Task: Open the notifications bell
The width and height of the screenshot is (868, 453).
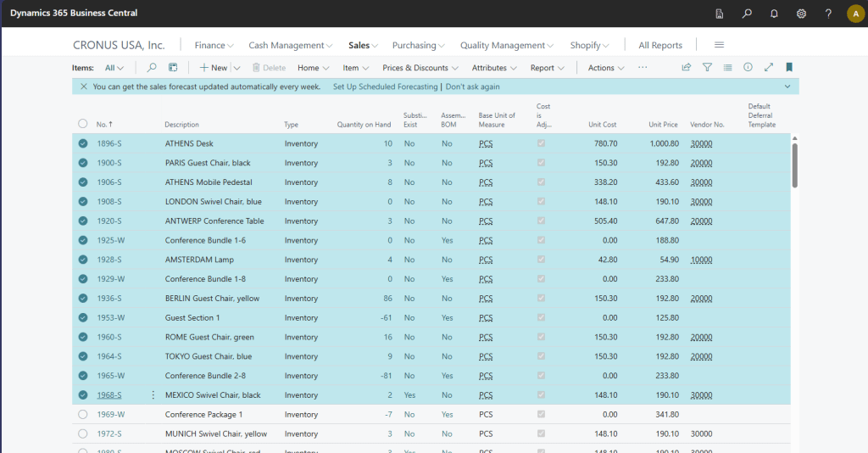Action: point(774,14)
